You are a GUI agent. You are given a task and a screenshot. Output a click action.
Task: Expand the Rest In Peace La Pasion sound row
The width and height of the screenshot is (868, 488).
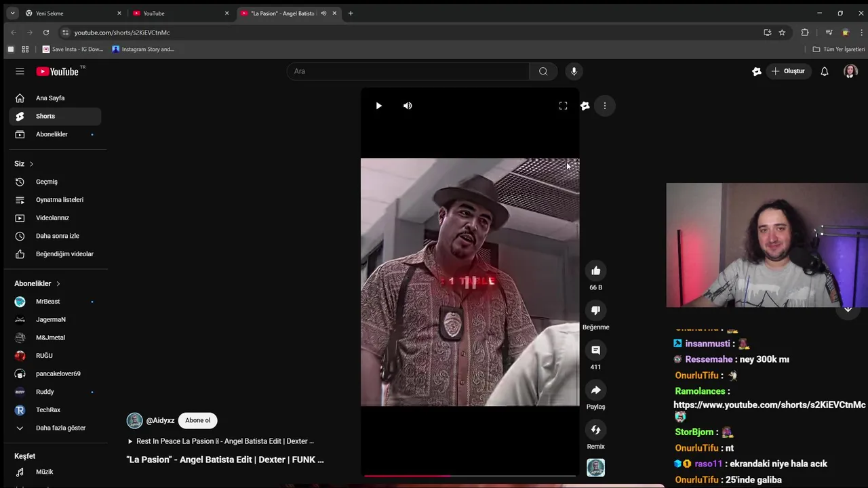pyautogui.click(x=221, y=441)
